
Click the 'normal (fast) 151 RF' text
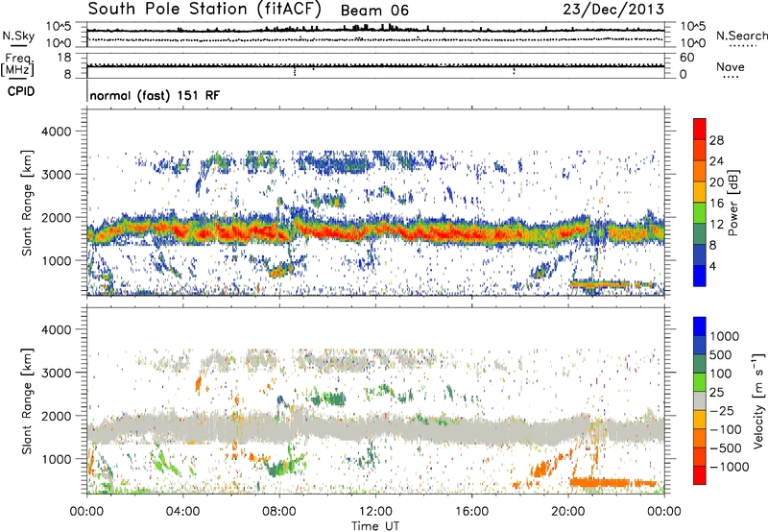click(155, 95)
